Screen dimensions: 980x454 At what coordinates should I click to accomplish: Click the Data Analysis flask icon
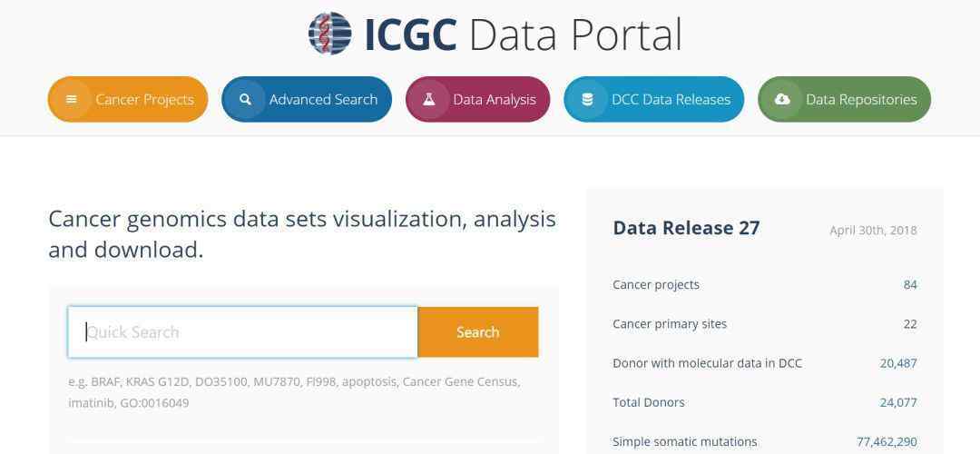pos(429,99)
